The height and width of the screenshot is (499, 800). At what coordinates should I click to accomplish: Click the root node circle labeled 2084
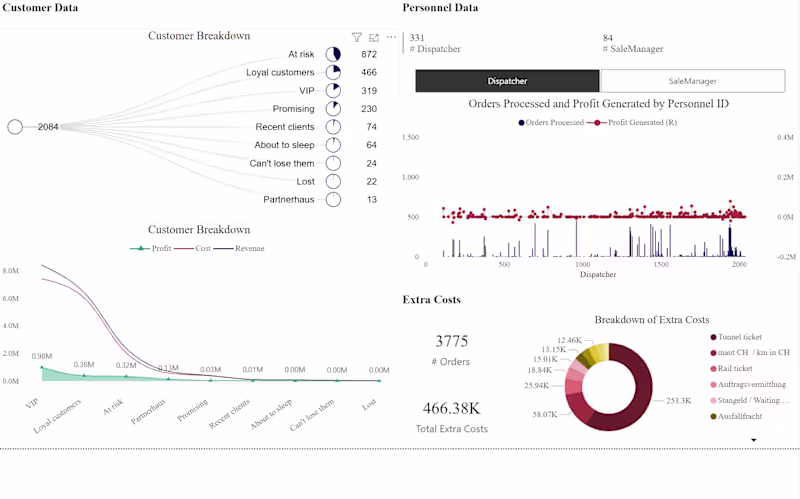15,127
